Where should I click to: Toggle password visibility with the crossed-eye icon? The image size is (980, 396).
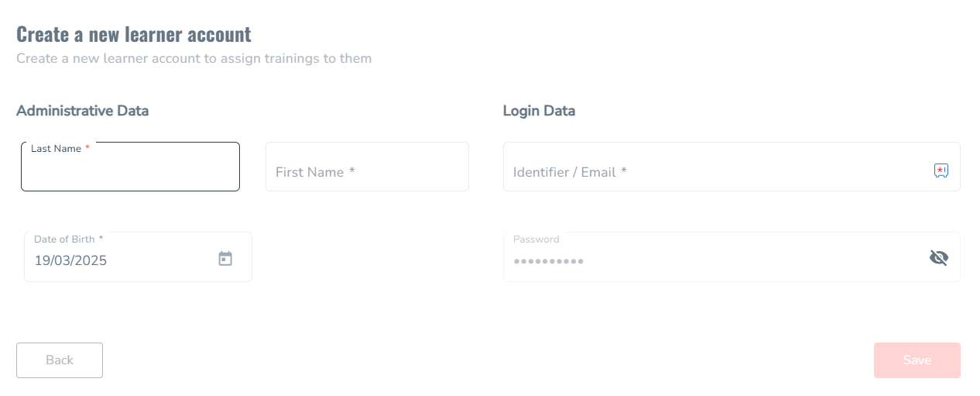click(x=939, y=258)
